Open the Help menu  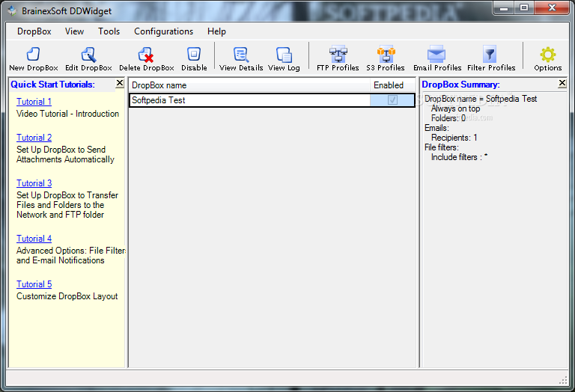click(x=216, y=31)
